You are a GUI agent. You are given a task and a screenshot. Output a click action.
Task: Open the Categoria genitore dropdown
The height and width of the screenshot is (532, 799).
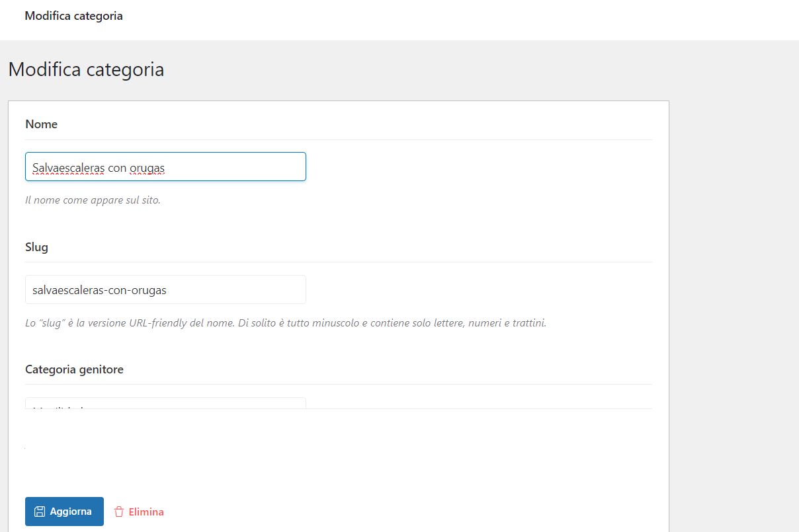[x=165, y=403]
